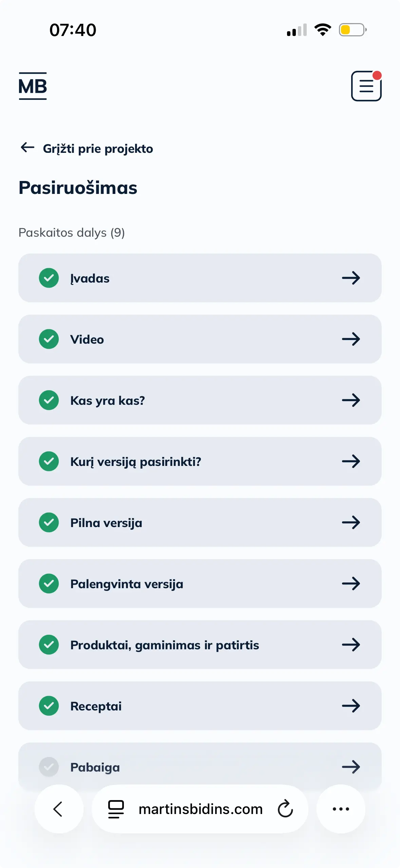Expand Kas yra kas? using its arrow
The width and height of the screenshot is (400, 868).
351,400
